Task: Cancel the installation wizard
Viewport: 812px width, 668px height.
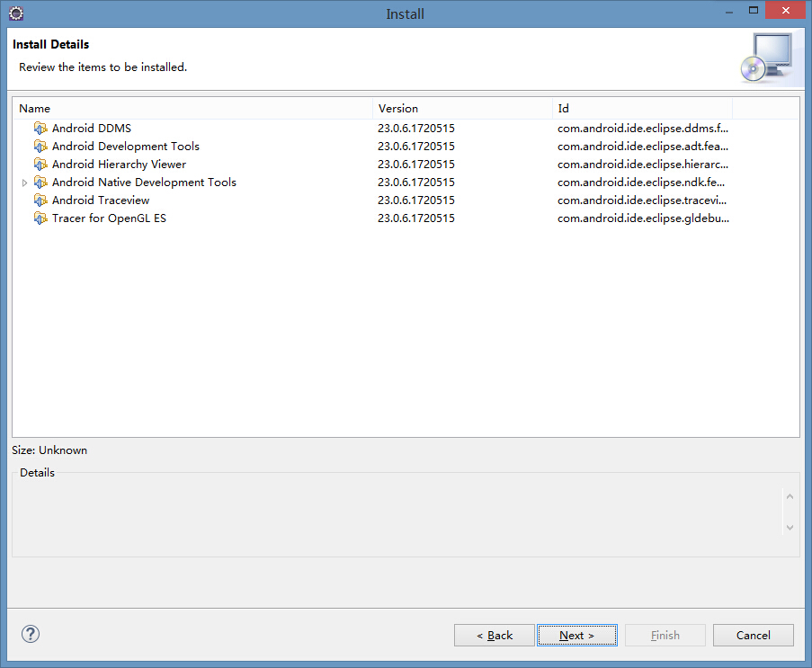Action: point(753,636)
